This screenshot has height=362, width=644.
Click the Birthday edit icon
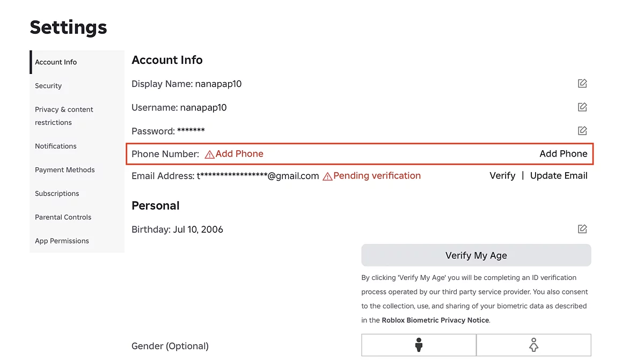pyautogui.click(x=582, y=230)
